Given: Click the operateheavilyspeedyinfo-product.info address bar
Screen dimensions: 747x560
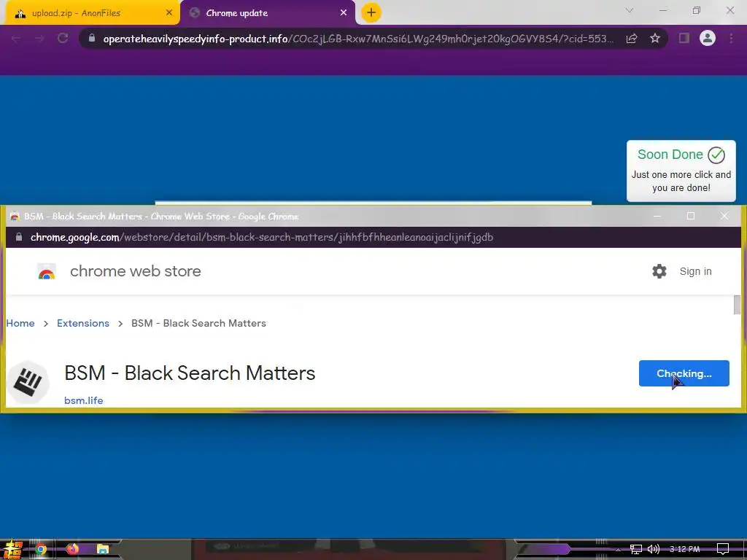Looking at the screenshot, I should coord(357,39).
